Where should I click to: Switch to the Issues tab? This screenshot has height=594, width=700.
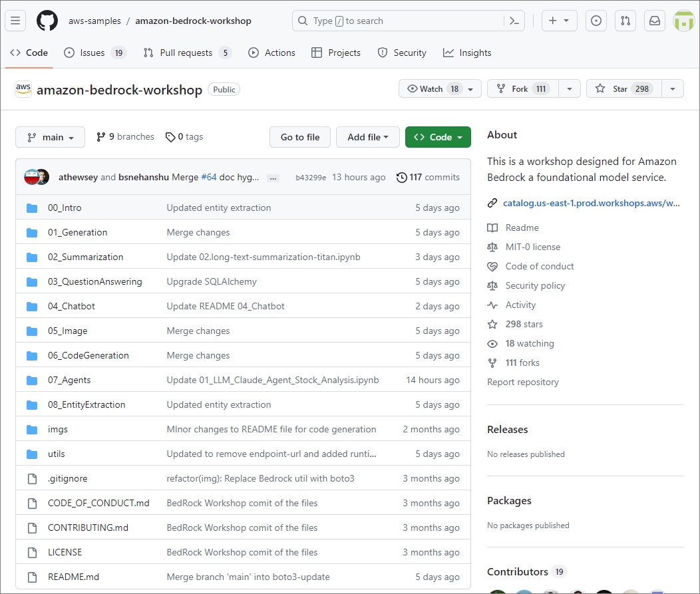95,53
